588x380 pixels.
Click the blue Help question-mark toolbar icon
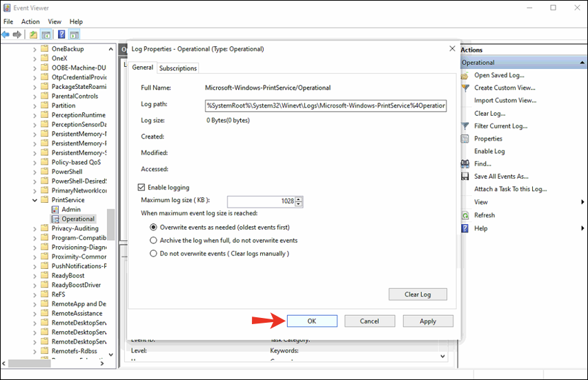[x=61, y=35]
